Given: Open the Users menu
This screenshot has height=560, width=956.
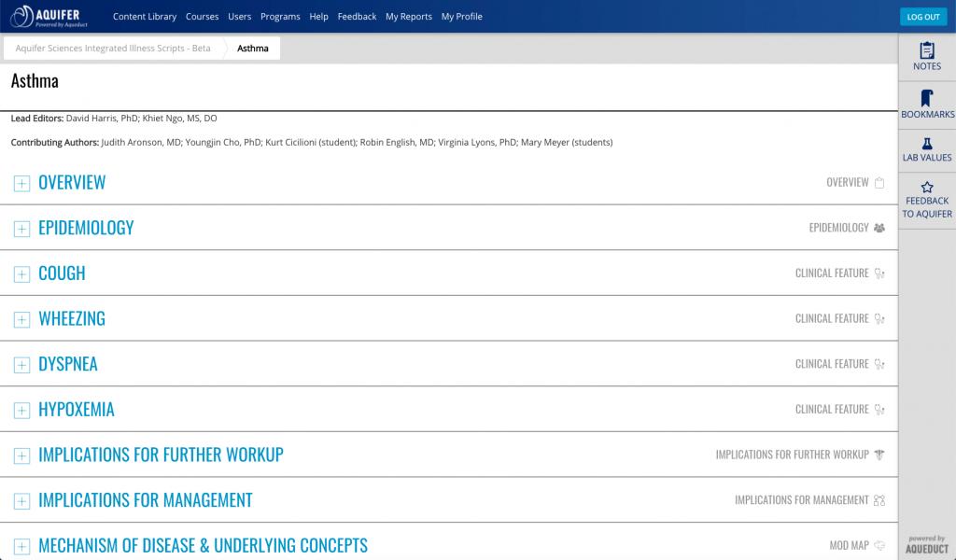Looking at the screenshot, I should (240, 17).
